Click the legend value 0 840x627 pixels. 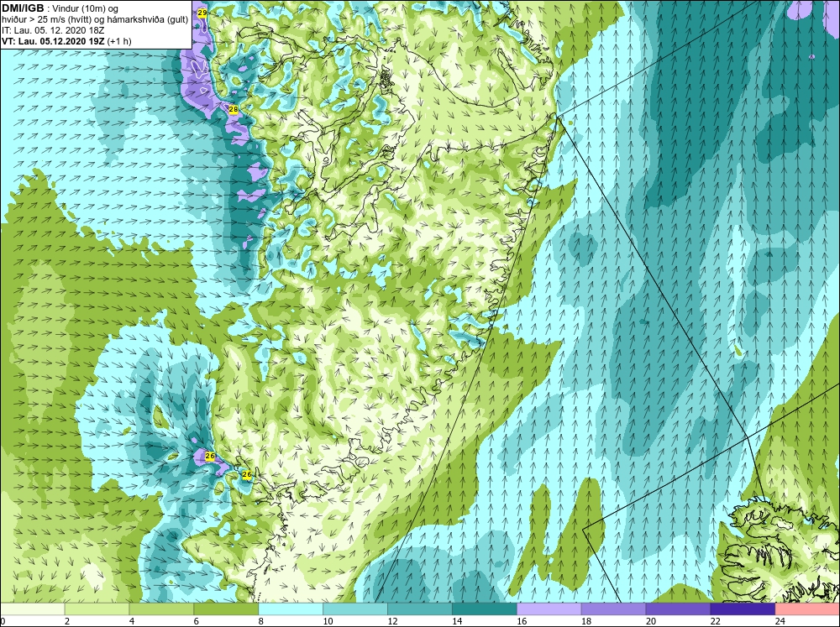click(x=3, y=621)
